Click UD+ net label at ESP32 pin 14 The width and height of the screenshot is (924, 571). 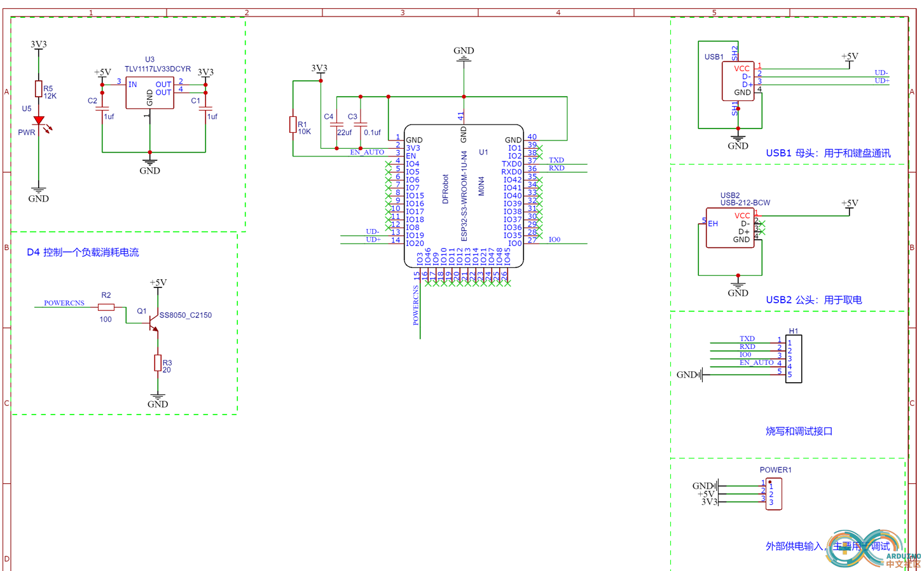click(x=373, y=239)
